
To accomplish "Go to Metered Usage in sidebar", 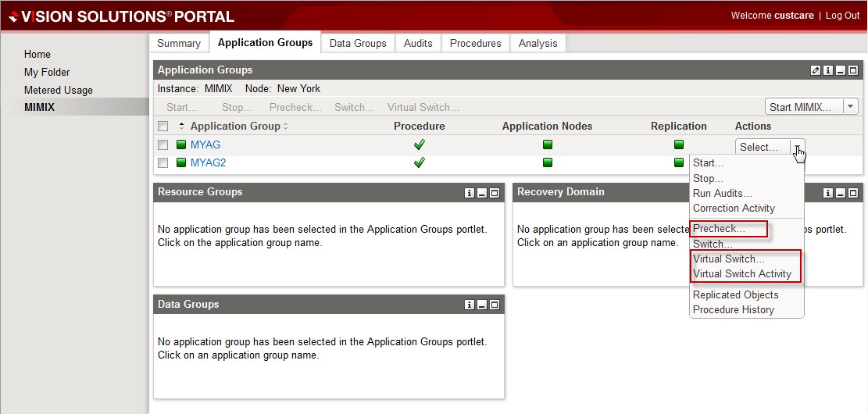I will click(x=59, y=90).
